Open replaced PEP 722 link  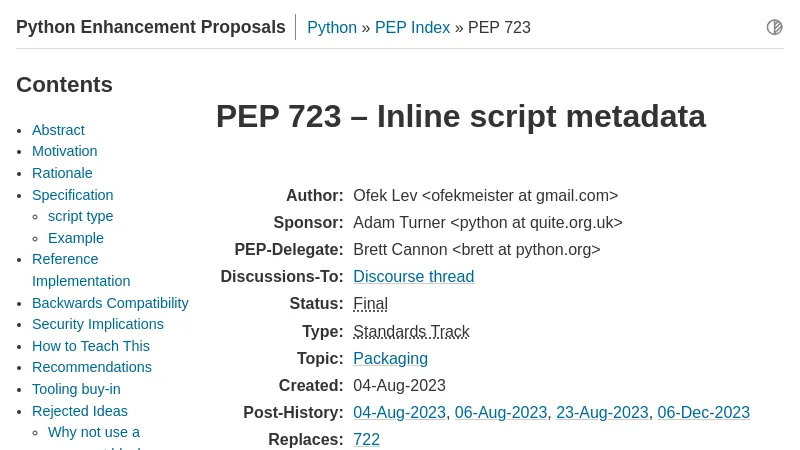(366, 440)
